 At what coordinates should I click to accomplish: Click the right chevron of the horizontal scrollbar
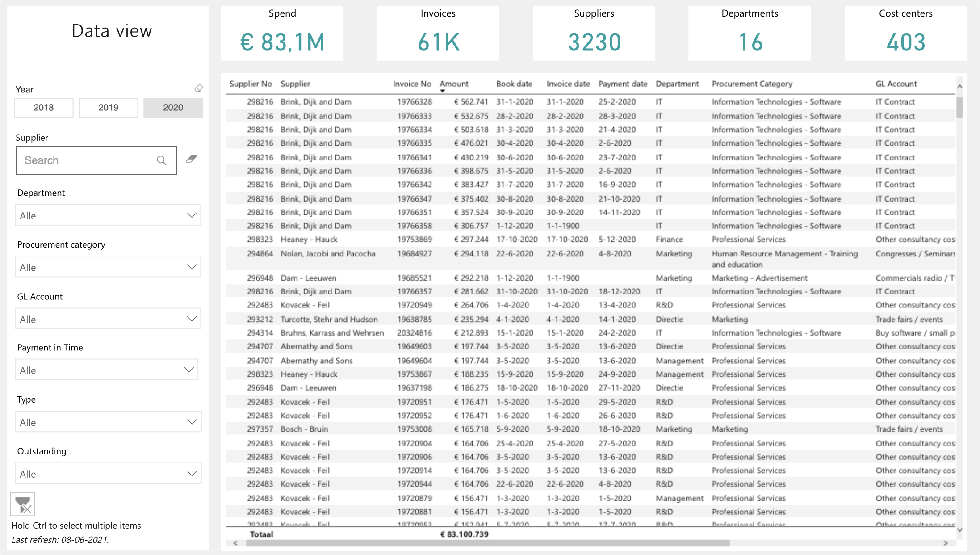coord(946,543)
